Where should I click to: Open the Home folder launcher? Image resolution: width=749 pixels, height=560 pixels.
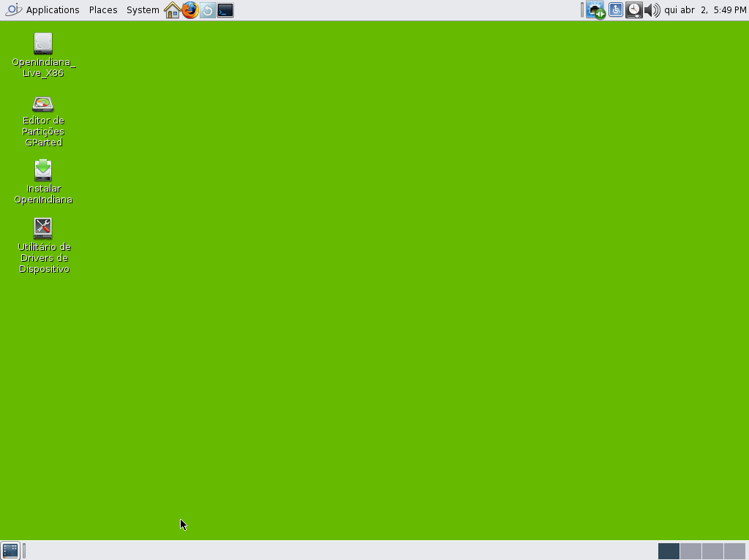[x=172, y=10]
